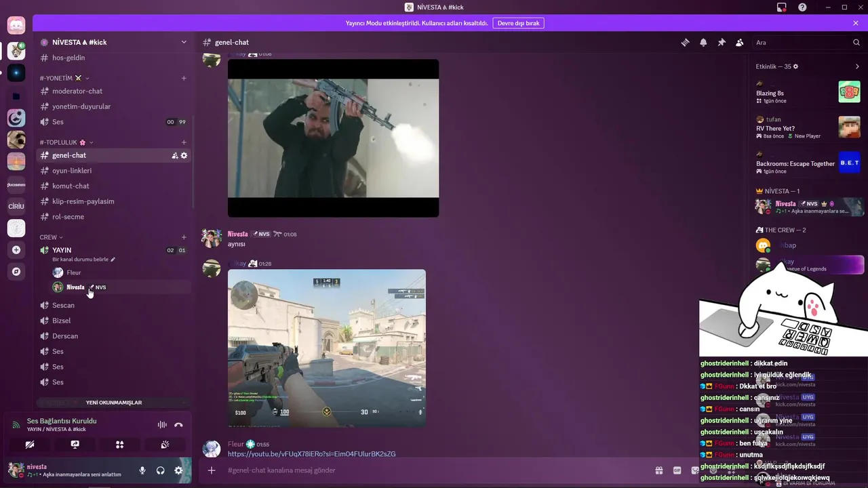Image resolution: width=868 pixels, height=488 pixels.
Task: Open klip-resim-paylasim channel
Action: coord(113,201)
